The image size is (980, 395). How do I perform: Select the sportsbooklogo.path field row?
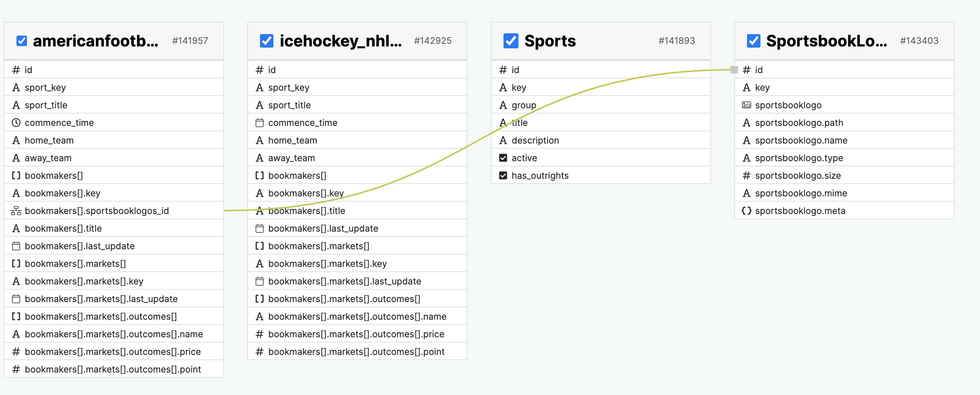pos(799,123)
